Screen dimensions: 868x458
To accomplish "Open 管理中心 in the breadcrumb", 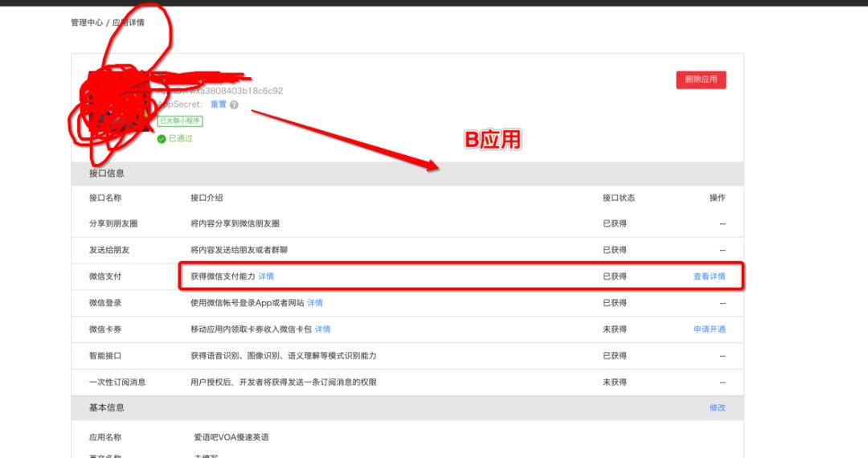I will [x=87, y=22].
